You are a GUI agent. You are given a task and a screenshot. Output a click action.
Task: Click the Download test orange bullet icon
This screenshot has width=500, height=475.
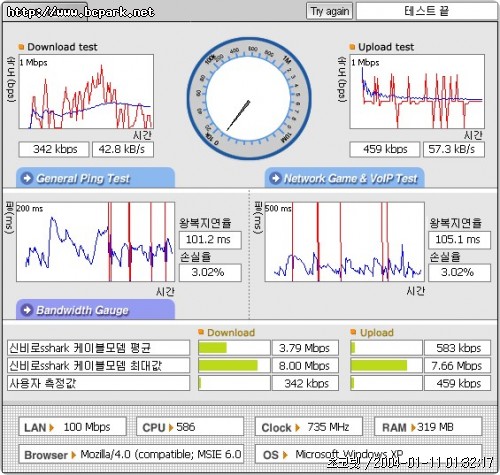[21, 47]
